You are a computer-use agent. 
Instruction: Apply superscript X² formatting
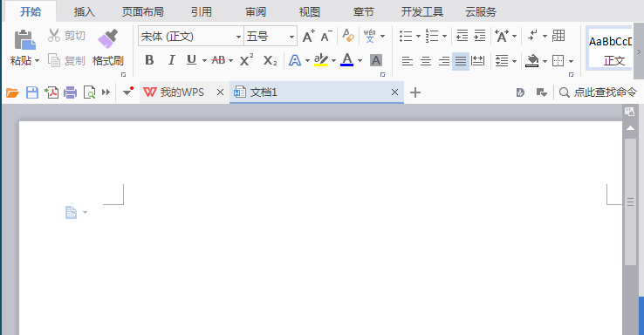pos(246,60)
